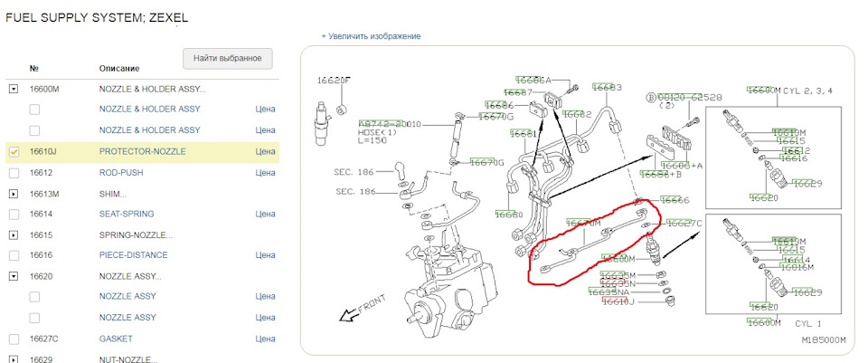Open the SEAT-SPRING description link
The image size is (868, 363).
tap(127, 214)
